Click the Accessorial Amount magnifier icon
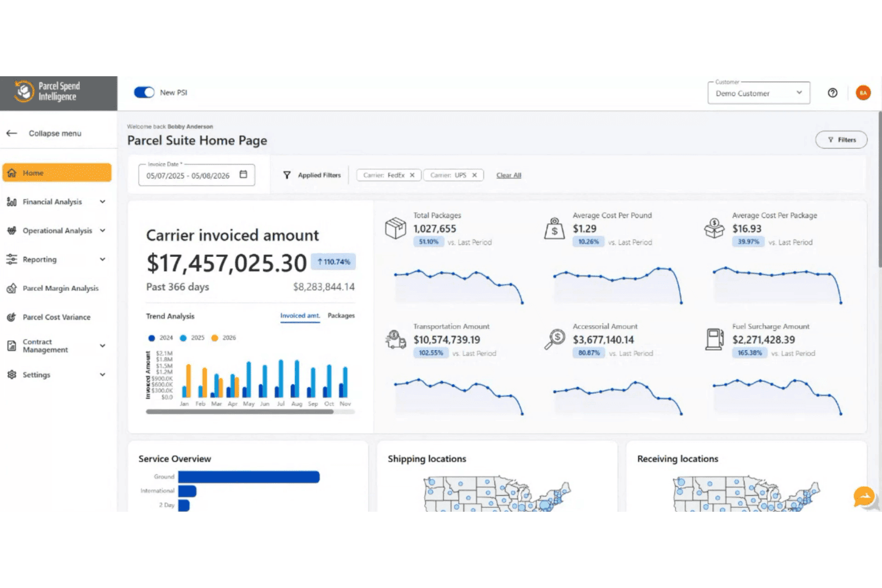This screenshot has width=882, height=588. [x=554, y=340]
